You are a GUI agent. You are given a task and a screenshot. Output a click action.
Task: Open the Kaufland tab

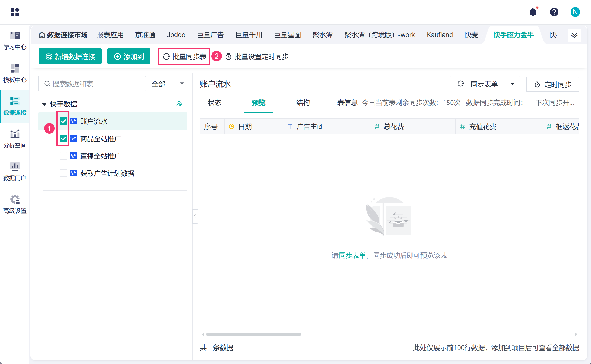point(439,35)
